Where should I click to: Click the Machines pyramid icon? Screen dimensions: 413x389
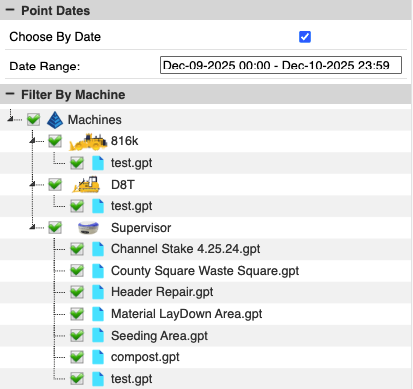(x=55, y=120)
